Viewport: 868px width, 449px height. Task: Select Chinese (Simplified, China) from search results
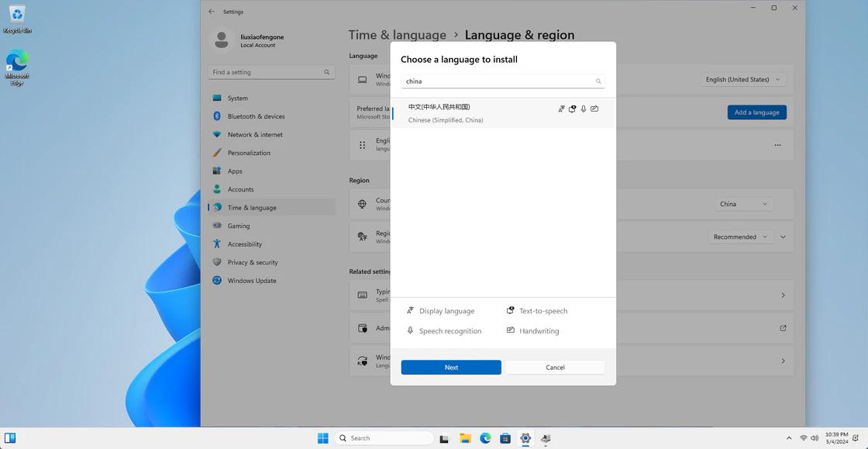[x=465, y=112]
